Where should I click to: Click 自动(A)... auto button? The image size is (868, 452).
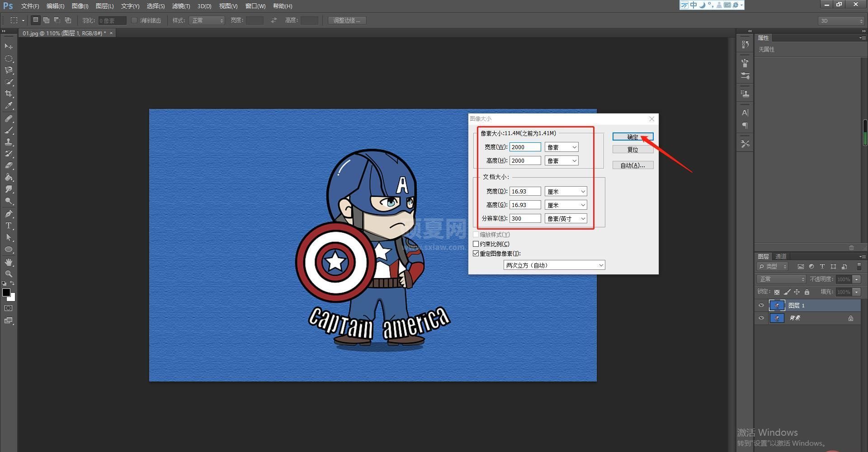click(633, 165)
